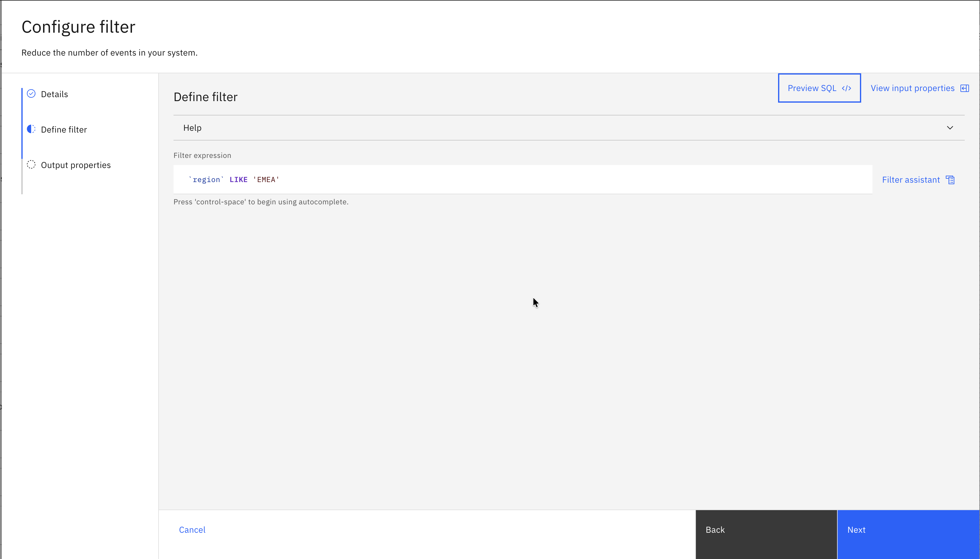This screenshot has width=980, height=559.
Task: Click the dashed circle icon beside Output properties
Action: coord(31,165)
